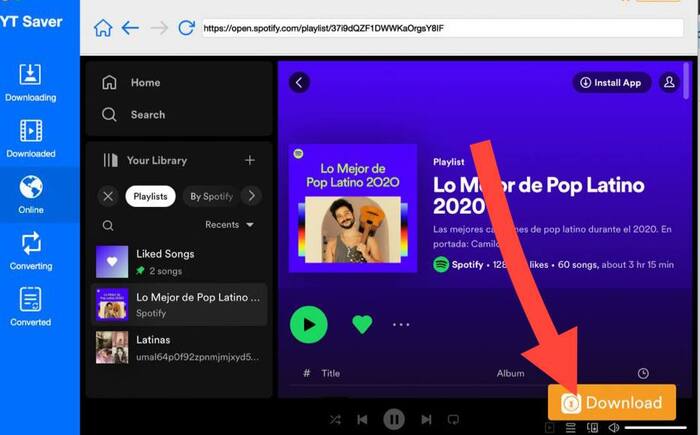
Task: Open the Downloaded section in sidebar
Action: coord(30,139)
